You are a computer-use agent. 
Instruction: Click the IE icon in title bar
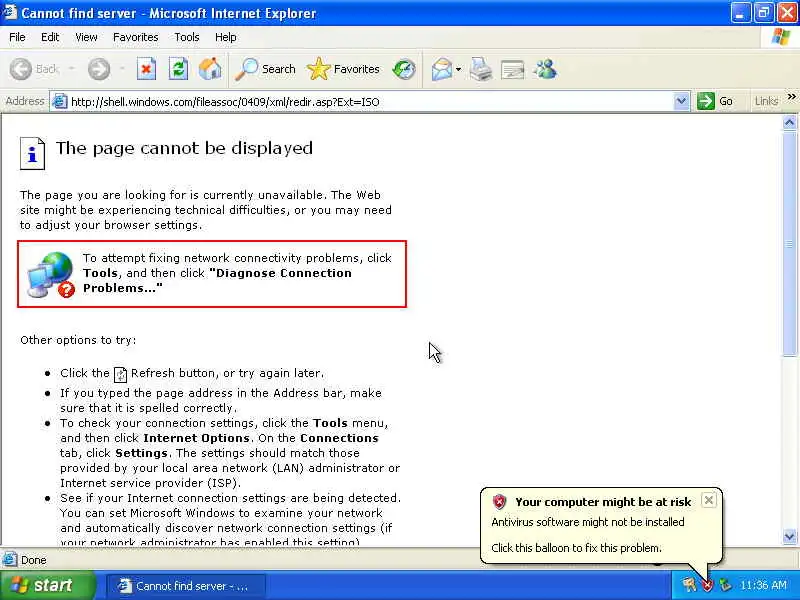click(x=10, y=12)
